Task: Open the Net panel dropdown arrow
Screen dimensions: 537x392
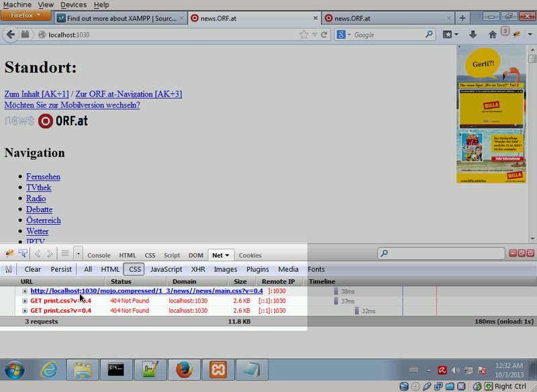Action: pyautogui.click(x=227, y=255)
